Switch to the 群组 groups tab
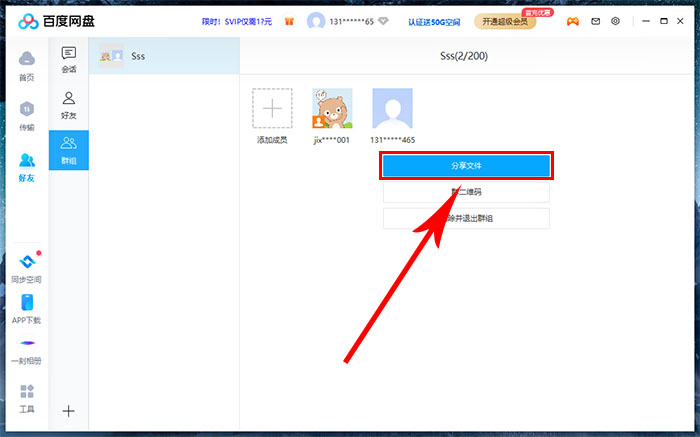Screen dimensions: 700x437 [69, 150]
